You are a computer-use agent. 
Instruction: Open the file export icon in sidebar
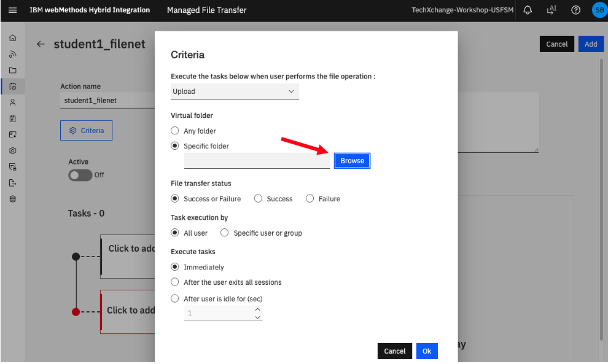(x=13, y=183)
